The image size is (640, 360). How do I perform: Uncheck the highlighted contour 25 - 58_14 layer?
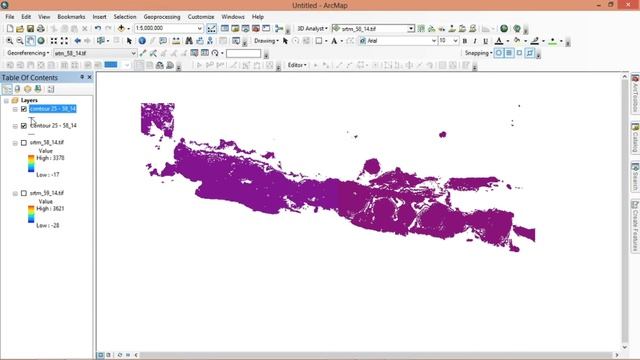[x=24, y=109]
